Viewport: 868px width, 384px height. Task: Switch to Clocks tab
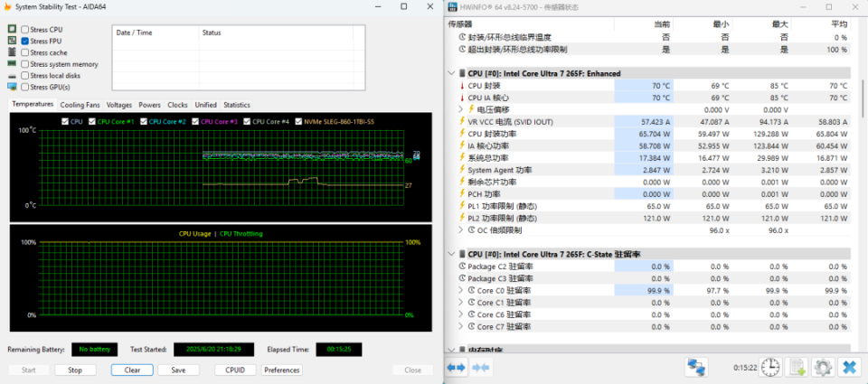[x=178, y=105]
